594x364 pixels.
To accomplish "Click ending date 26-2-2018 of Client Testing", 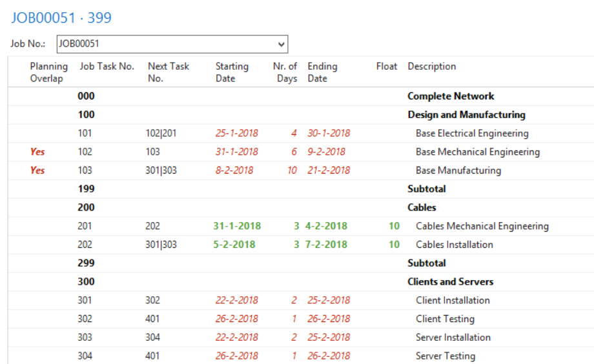I will [x=329, y=319].
